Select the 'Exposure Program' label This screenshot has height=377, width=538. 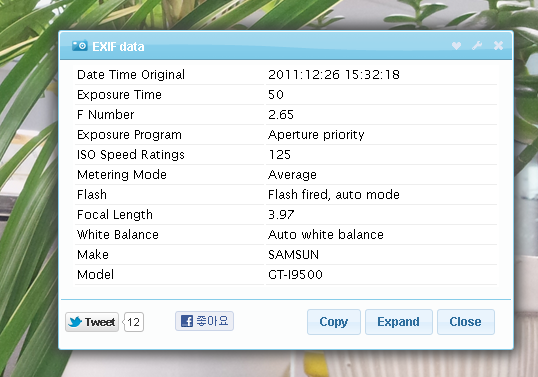pyautogui.click(x=129, y=135)
